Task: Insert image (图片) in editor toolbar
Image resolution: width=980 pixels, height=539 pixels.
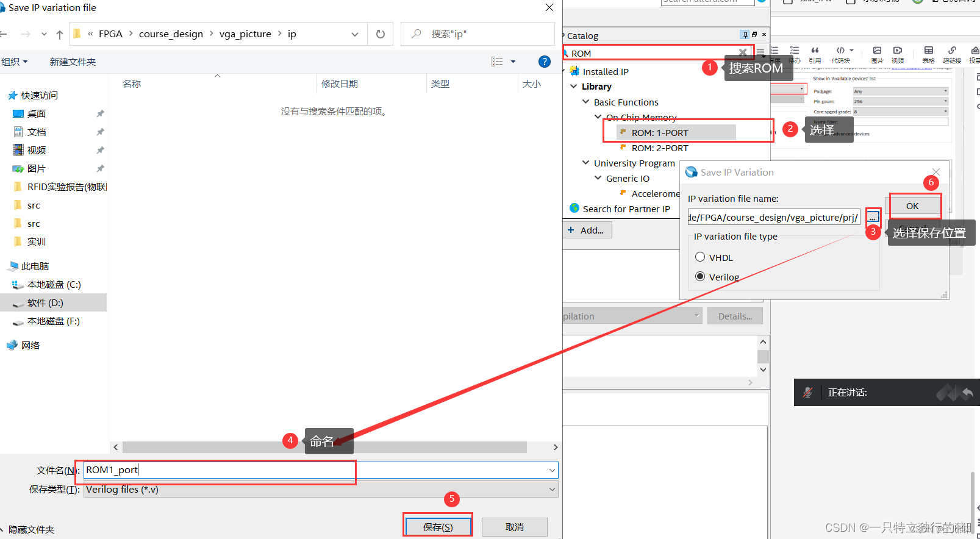Action: pyautogui.click(x=877, y=55)
